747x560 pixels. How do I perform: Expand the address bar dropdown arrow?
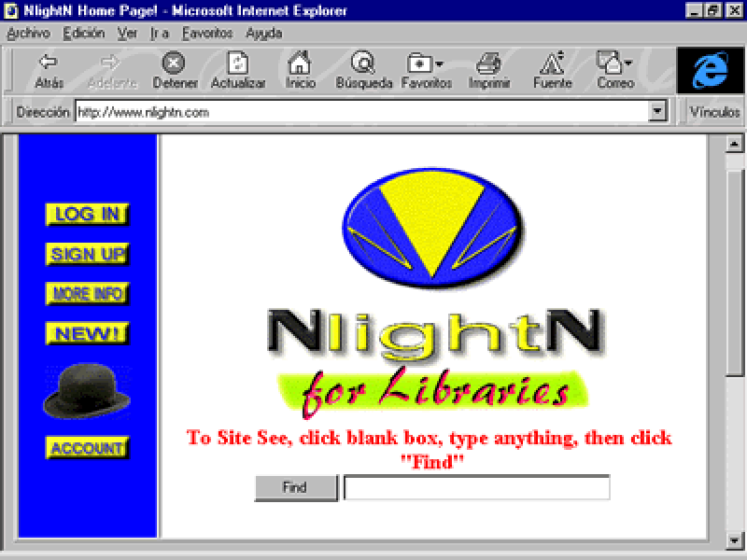click(657, 112)
